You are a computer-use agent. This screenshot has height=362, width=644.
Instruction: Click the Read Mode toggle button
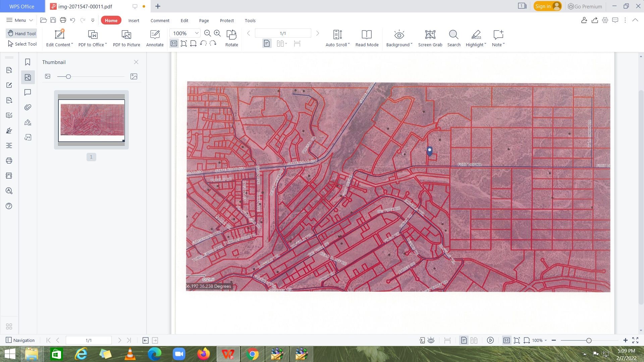click(x=367, y=38)
